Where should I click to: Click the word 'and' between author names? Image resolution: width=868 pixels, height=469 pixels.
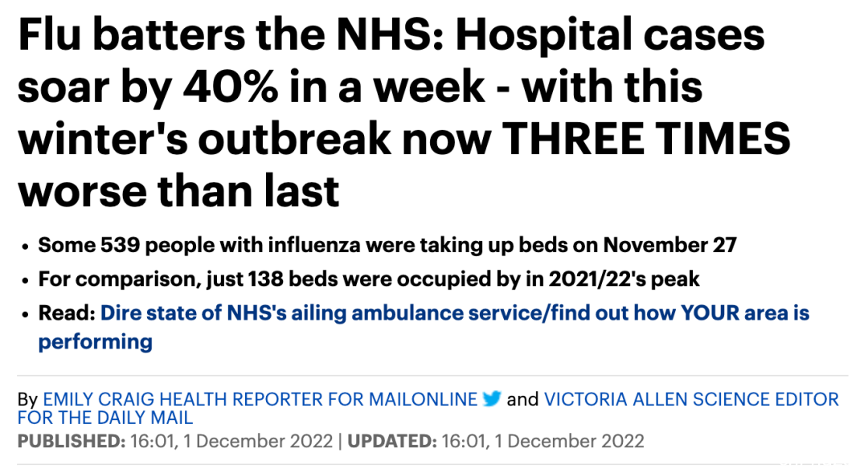(522, 399)
